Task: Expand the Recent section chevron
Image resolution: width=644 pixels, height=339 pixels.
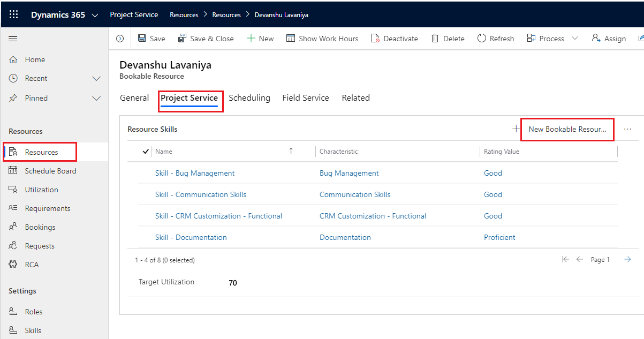Action: tap(96, 79)
